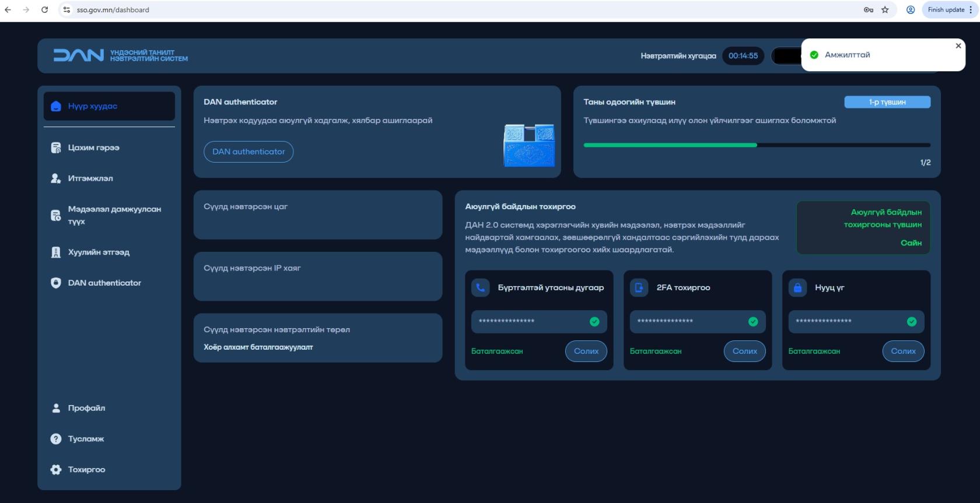This screenshot has height=503, width=980.
Task: Open the Тохиргоо settings menu item
Action: [109, 470]
